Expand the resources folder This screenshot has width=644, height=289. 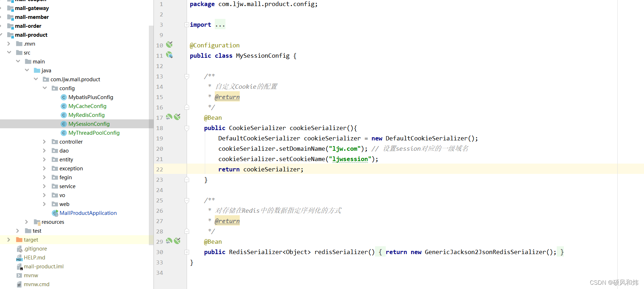click(27, 222)
